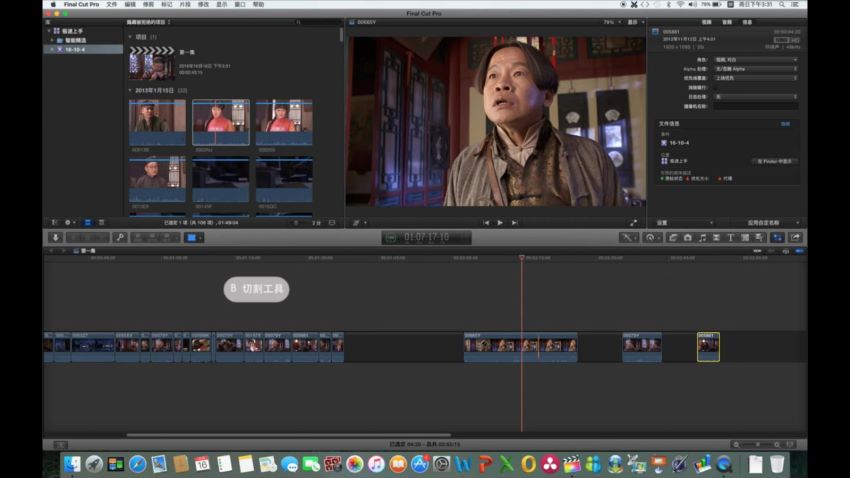The width and height of the screenshot is (850, 478).
Task: Open the photos browser camera icon
Action: click(x=688, y=237)
